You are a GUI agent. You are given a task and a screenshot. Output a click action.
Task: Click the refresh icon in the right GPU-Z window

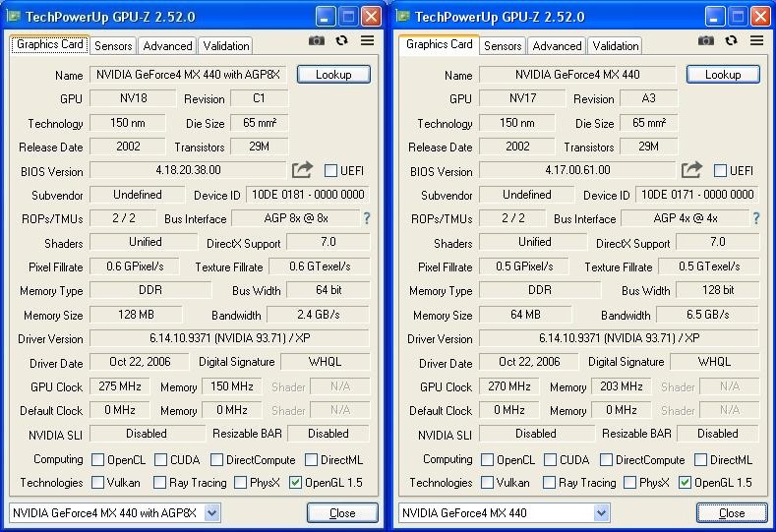pyautogui.click(x=731, y=40)
